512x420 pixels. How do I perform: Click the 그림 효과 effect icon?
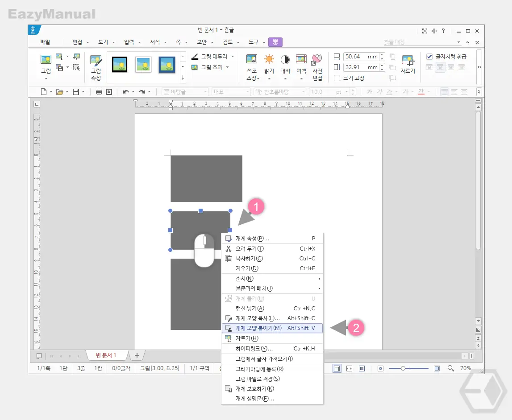pos(195,67)
